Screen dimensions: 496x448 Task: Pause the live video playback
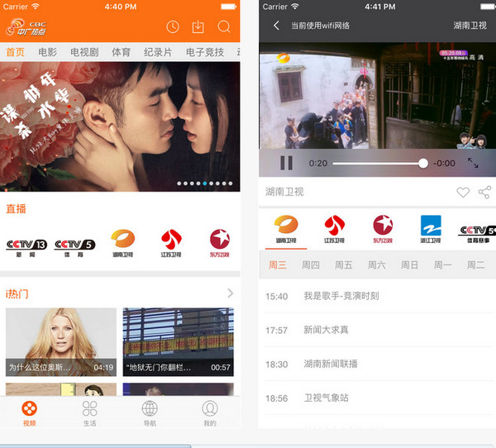[286, 163]
